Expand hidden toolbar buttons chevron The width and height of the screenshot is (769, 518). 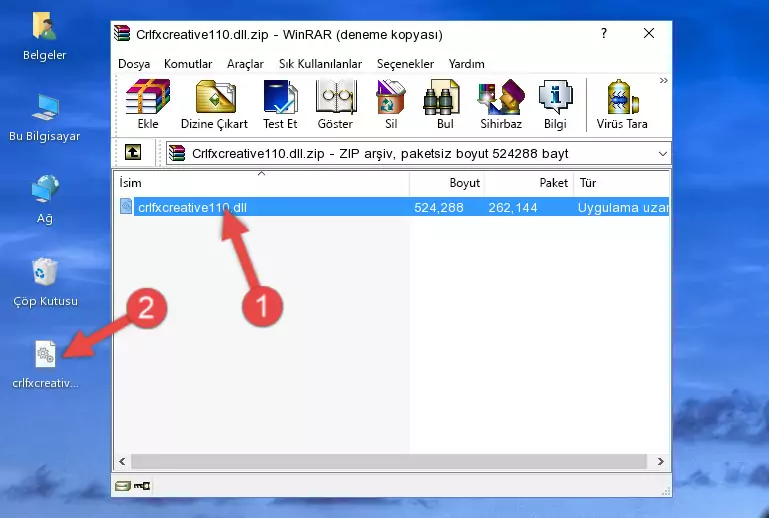[x=663, y=80]
